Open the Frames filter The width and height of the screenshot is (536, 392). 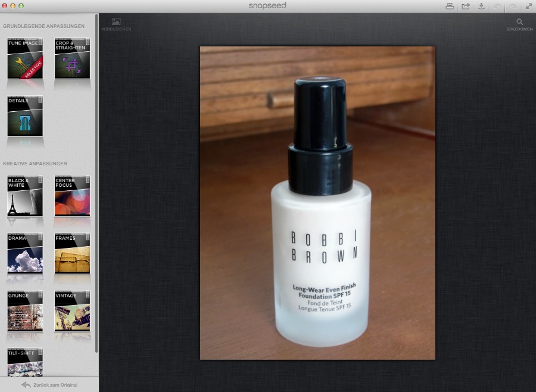(x=72, y=253)
